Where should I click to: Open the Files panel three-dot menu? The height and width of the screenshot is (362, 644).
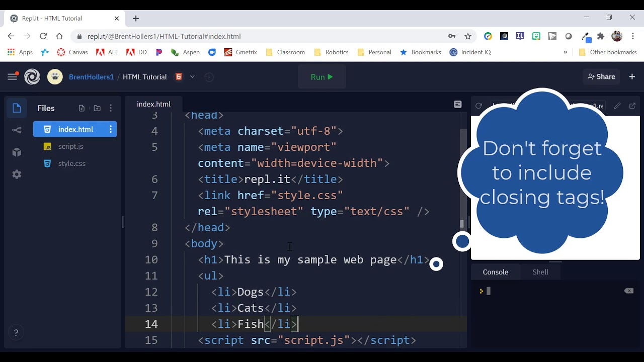111,108
